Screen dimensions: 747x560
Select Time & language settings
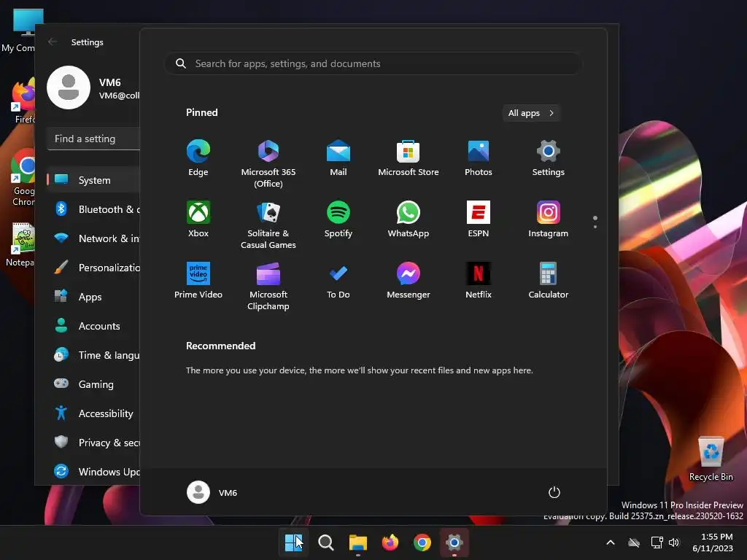pyautogui.click(x=94, y=355)
